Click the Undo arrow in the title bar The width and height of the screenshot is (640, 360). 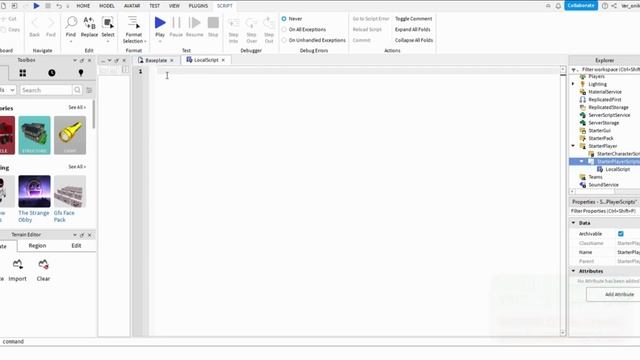click(x=59, y=6)
